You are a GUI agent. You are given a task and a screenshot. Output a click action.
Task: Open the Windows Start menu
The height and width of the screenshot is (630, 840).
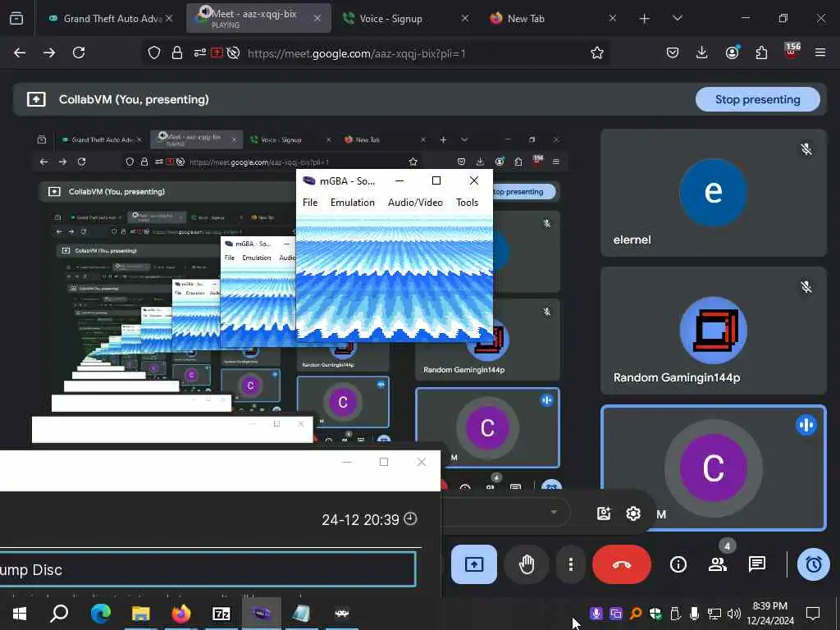20,613
